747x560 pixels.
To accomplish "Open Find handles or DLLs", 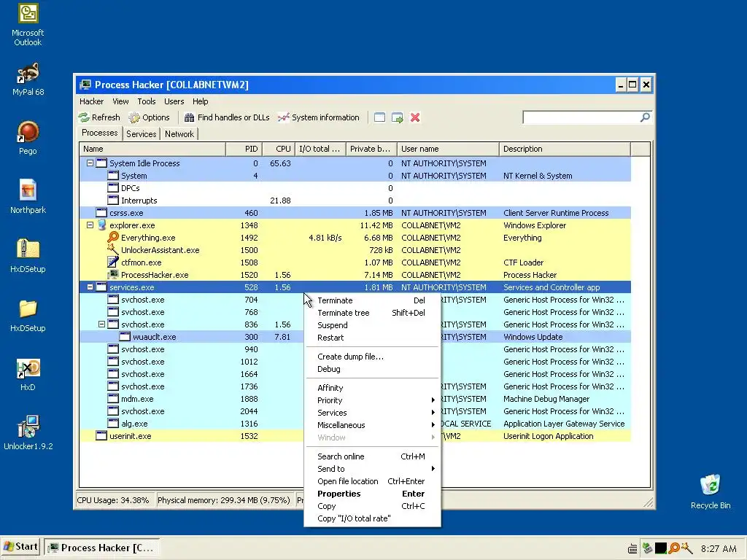I will tap(227, 117).
